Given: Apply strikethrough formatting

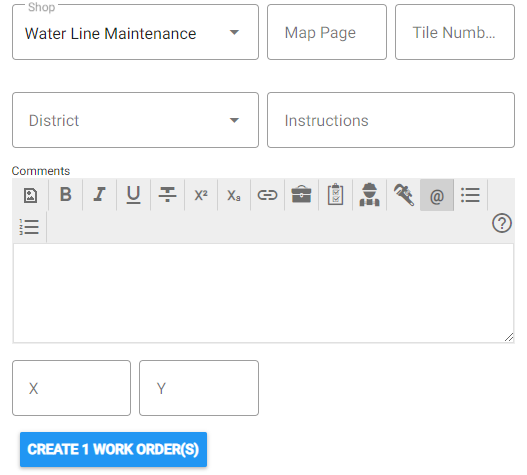Looking at the screenshot, I should 167,195.
